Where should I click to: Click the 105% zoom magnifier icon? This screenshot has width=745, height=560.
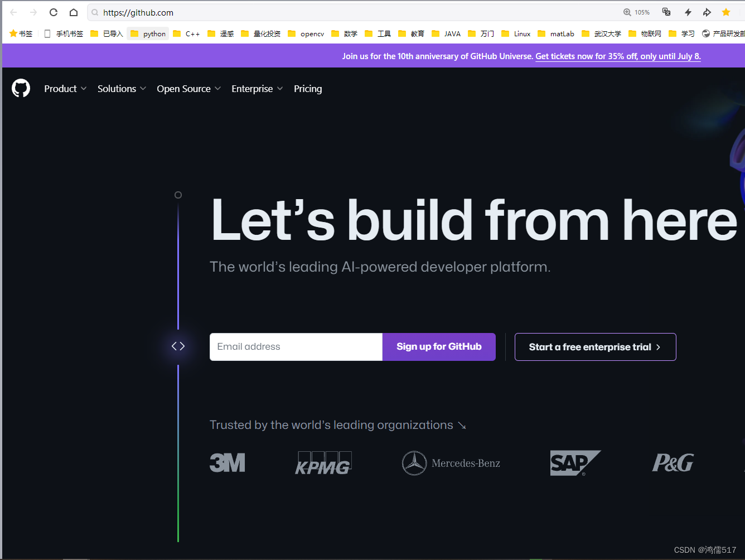(627, 12)
